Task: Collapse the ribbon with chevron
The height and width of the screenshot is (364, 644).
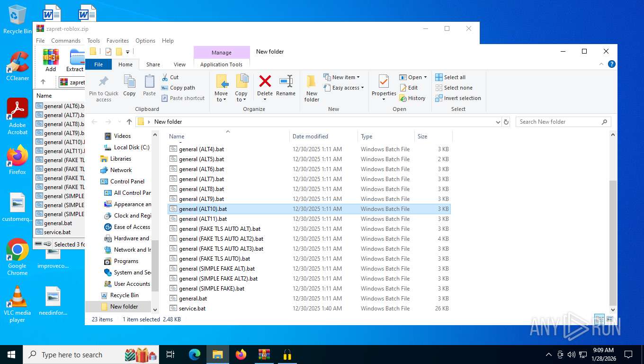Action: pos(602,64)
